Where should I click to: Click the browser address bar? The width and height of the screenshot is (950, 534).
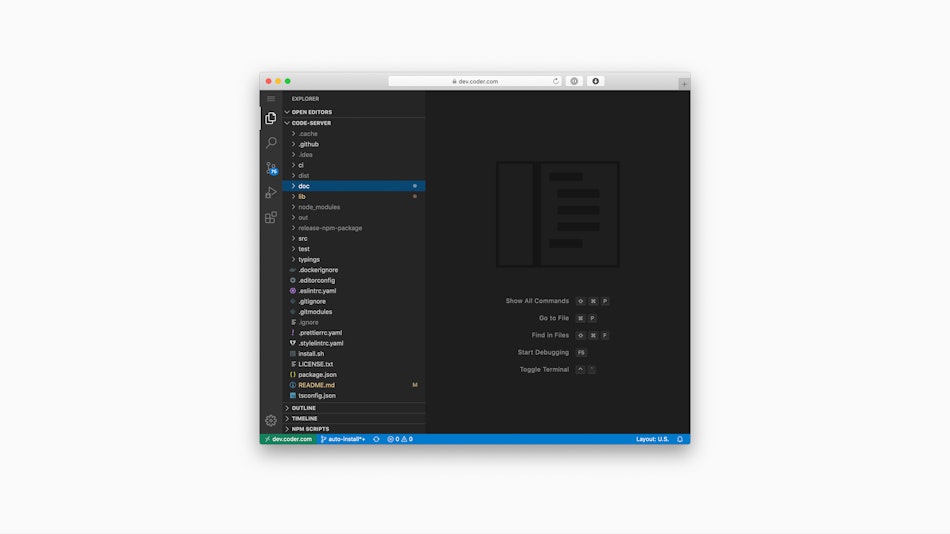tap(475, 81)
